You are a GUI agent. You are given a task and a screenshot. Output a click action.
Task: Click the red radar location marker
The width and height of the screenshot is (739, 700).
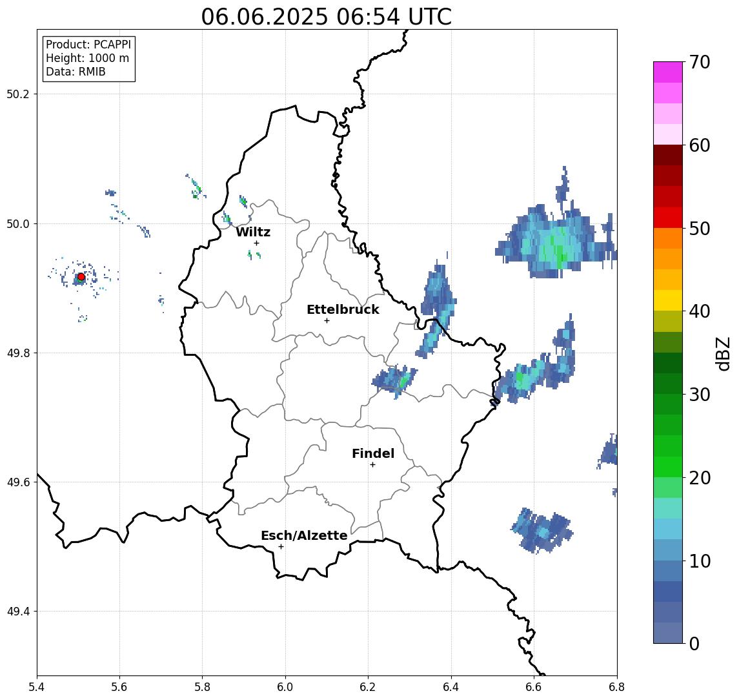(x=81, y=277)
